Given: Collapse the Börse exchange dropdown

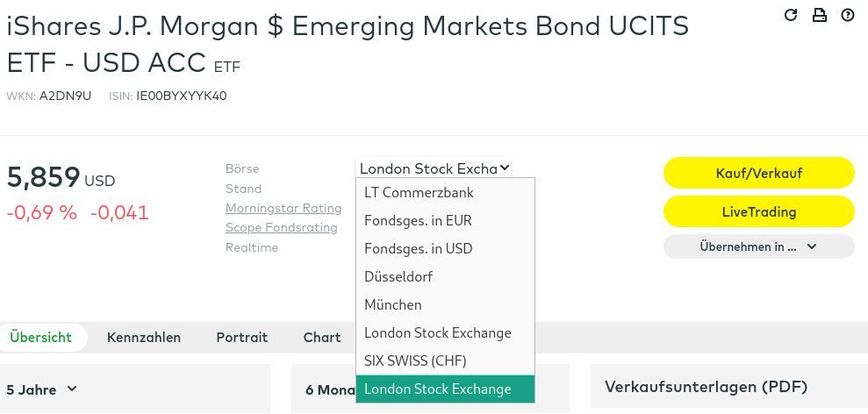Looking at the screenshot, I should (x=434, y=168).
